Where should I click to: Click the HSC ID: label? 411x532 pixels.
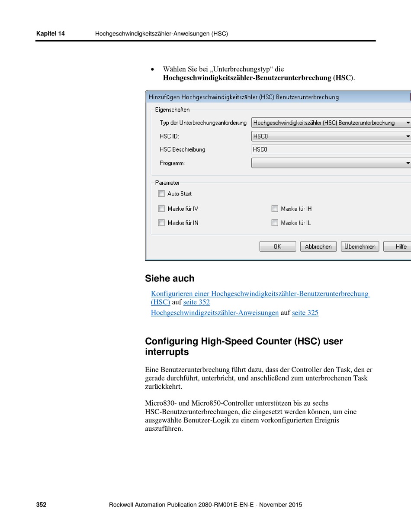click(x=169, y=136)
